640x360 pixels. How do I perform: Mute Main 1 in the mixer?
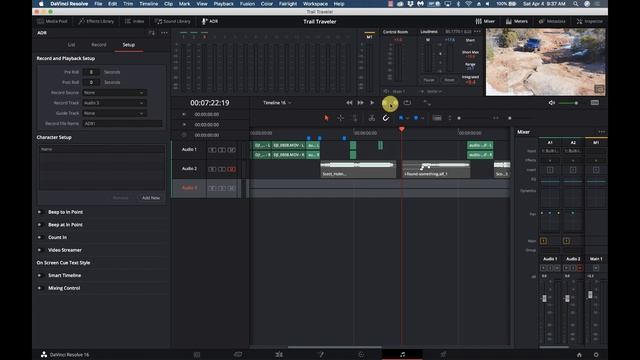[596, 268]
